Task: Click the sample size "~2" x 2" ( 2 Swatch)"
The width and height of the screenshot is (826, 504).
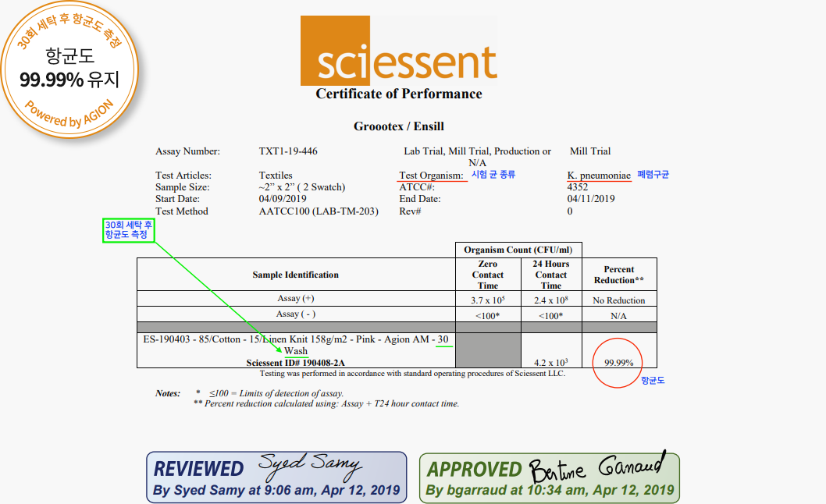Action: [x=302, y=187]
